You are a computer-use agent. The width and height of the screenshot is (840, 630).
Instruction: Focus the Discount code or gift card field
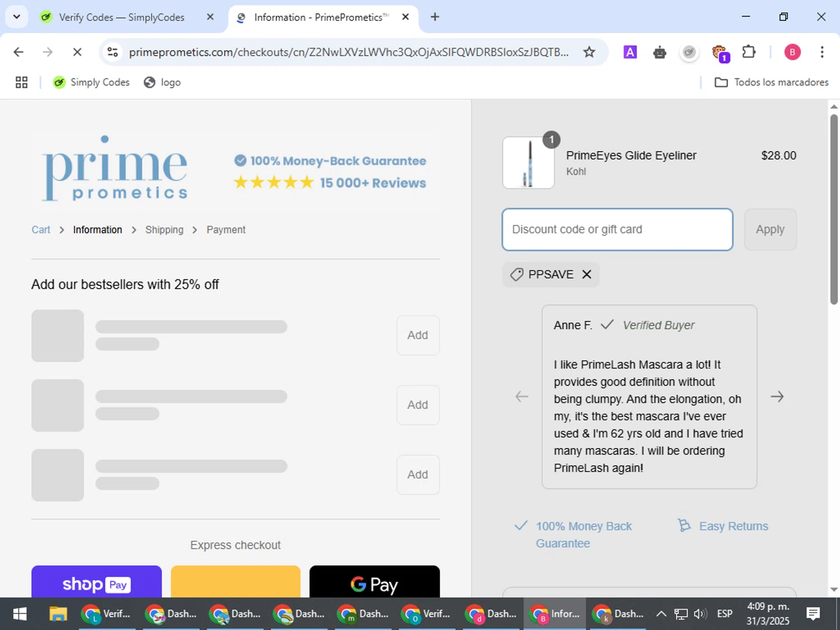618,230
